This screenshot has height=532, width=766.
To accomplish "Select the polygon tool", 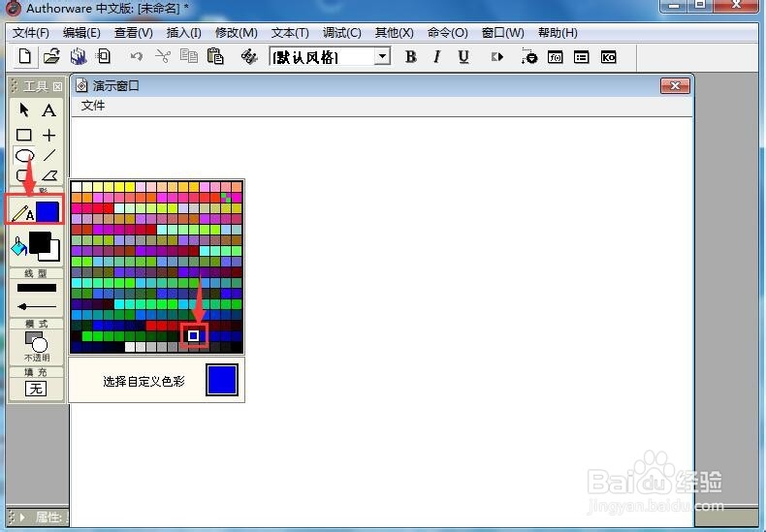I will click(49, 175).
